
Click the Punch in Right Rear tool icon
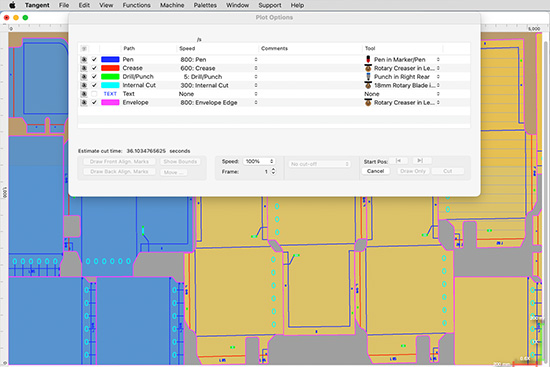[x=368, y=76]
